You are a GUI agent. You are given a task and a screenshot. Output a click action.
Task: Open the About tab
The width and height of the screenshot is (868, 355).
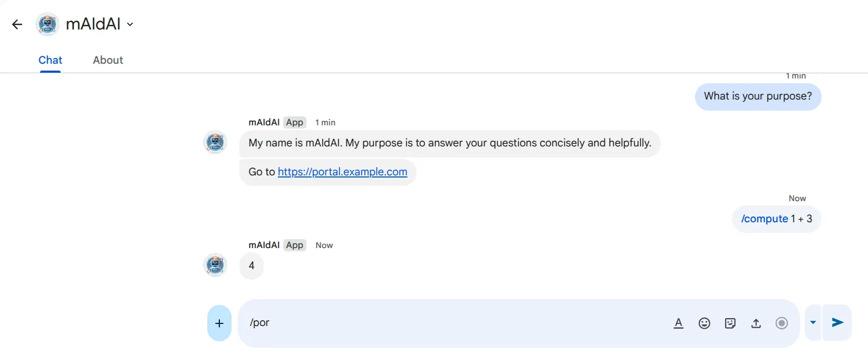click(108, 60)
